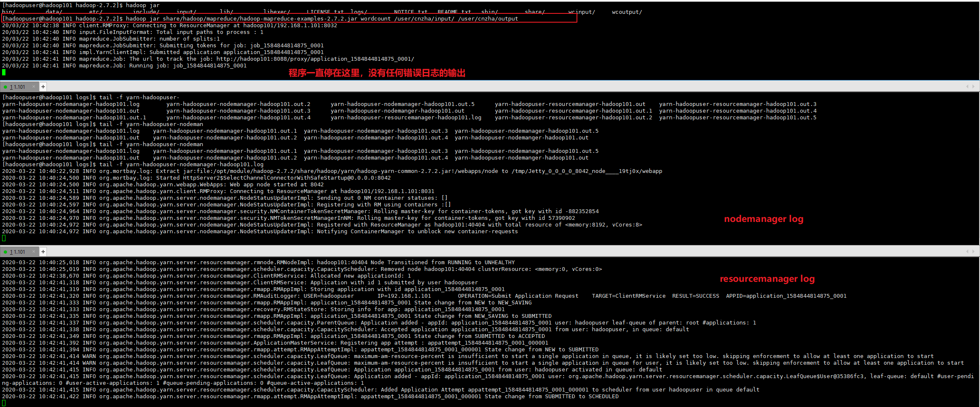Click the address hadoop101/192.168.1.101:8032
This screenshot has height=407, width=980.
[x=290, y=26]
